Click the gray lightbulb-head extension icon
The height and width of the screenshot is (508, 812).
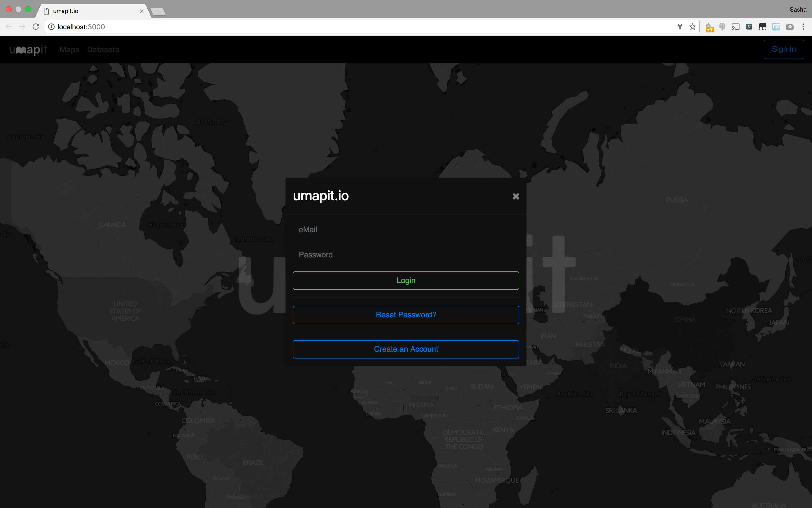(722, 27)
